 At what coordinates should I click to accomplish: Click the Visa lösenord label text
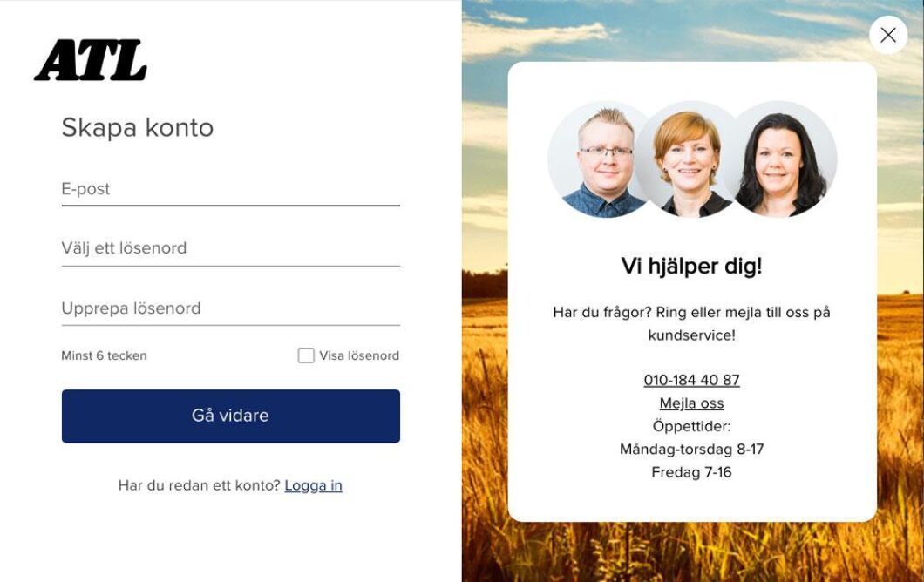(x=359, y=355)
